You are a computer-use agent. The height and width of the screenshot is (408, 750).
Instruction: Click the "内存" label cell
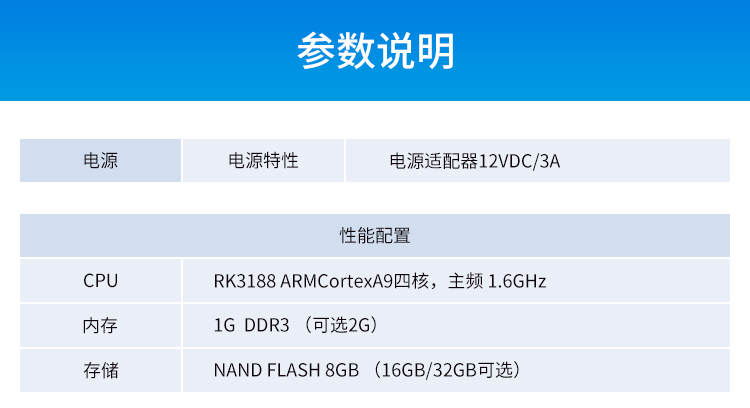pos(100,326)
